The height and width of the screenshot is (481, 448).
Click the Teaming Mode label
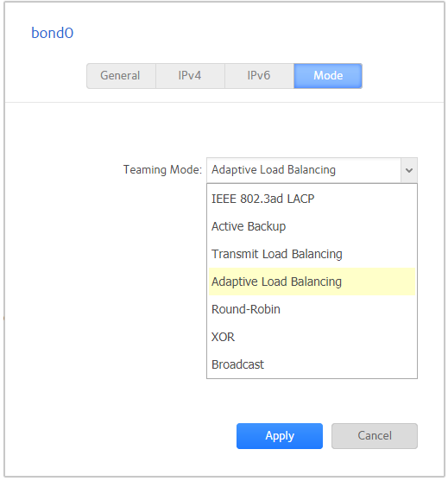162,169
